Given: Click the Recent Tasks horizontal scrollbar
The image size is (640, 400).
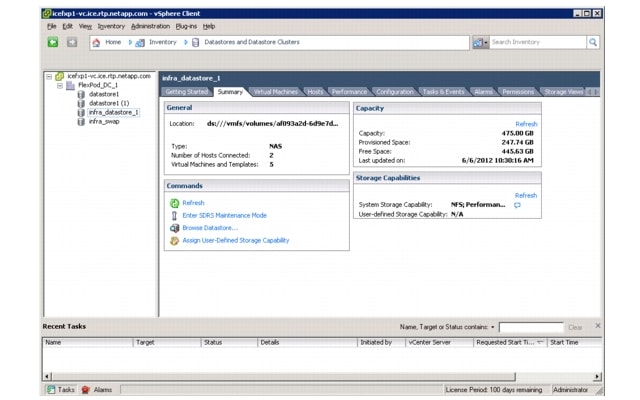Looking at the screenshot, I should point(283,376).
